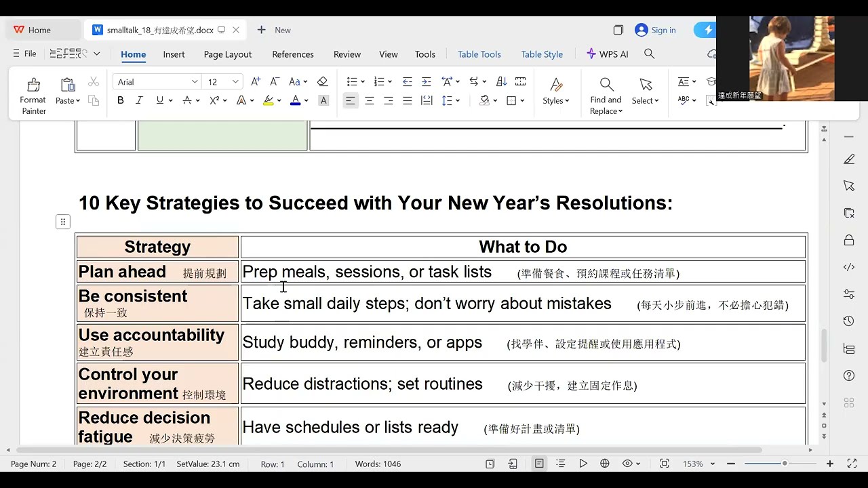This screenshot has width=868, height=488.
Task: Open a New document tab
Action: click(x=274, y=30)
